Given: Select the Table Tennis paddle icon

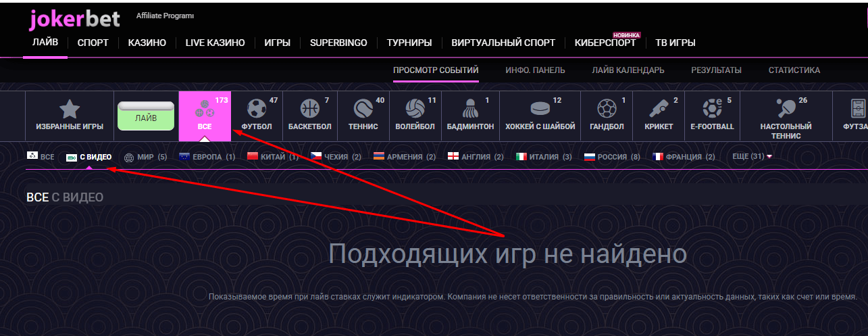Looking at the screenshot, I should (x=786, y=109).
